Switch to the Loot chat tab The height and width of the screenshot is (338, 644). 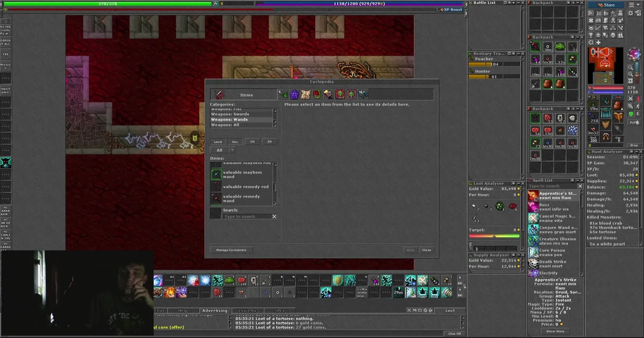(x=450, y=310)
